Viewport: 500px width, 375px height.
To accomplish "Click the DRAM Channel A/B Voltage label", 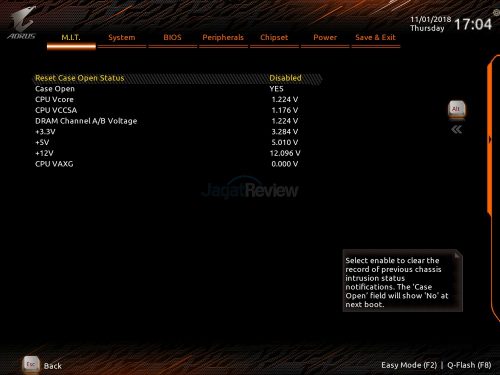I will click(x=86, y=121).
